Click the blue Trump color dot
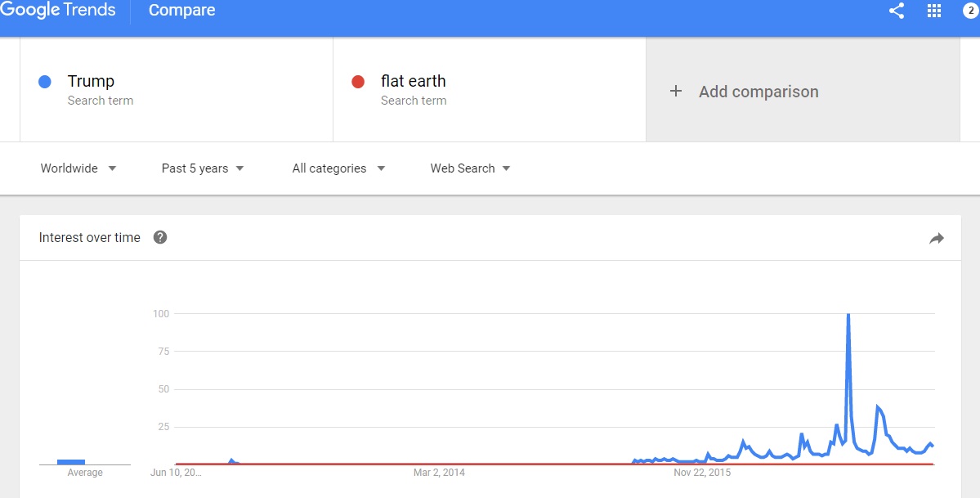Screen dimensions: 980x498 45,82
